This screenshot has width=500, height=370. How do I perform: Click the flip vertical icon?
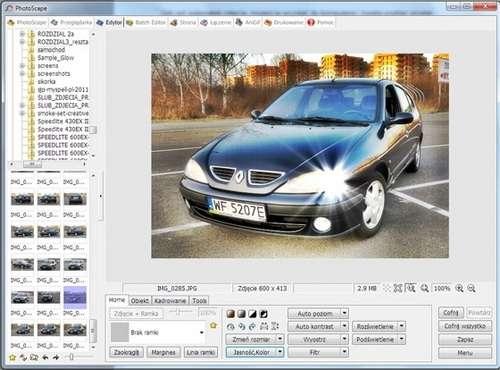(x=275, y=326)
